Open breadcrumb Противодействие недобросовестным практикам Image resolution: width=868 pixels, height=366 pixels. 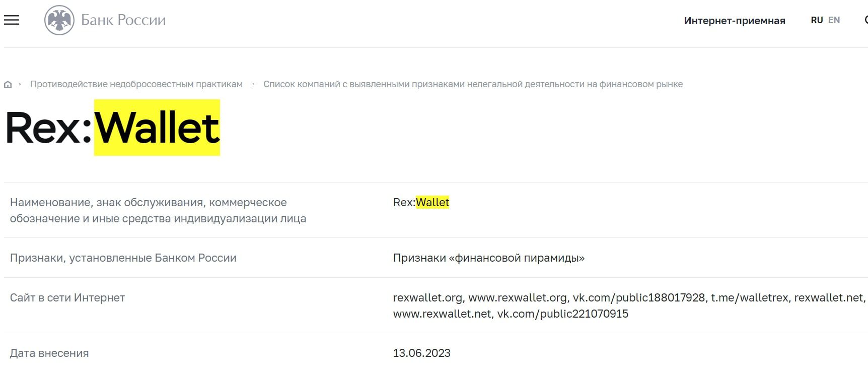136,84
